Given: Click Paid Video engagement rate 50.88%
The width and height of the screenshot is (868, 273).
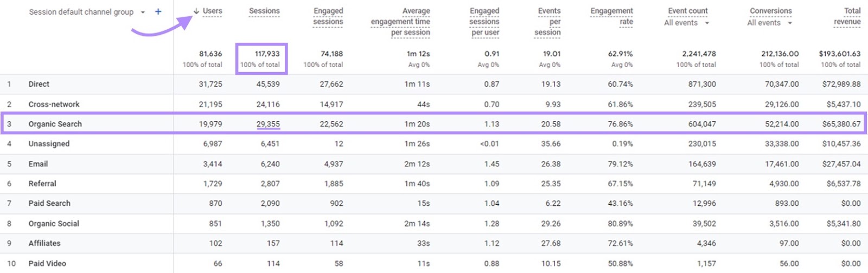Looking at the screenshot, I should (x=620, y=263).
